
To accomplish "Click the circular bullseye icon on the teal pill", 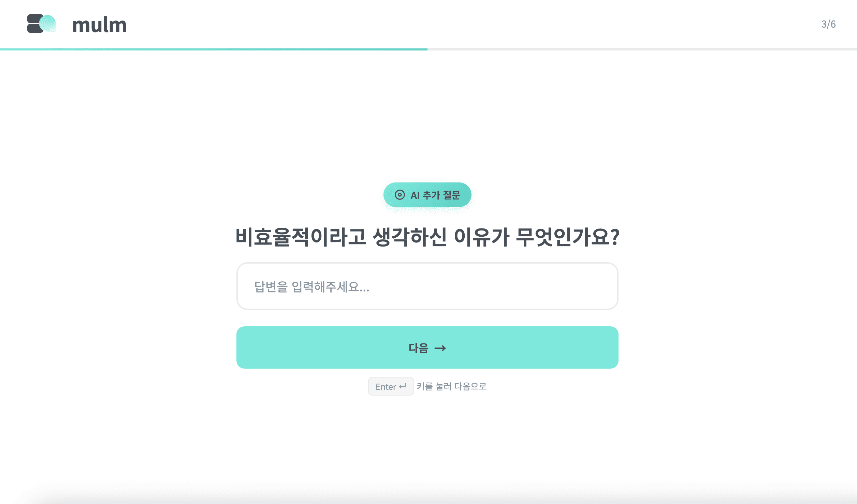I will [400, 195].
